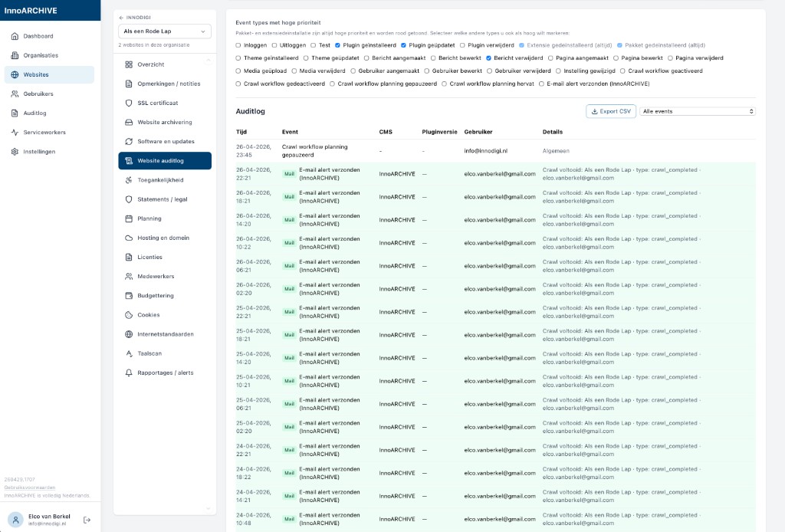Open the Auditlog item in main sidebar

[34, 113]
